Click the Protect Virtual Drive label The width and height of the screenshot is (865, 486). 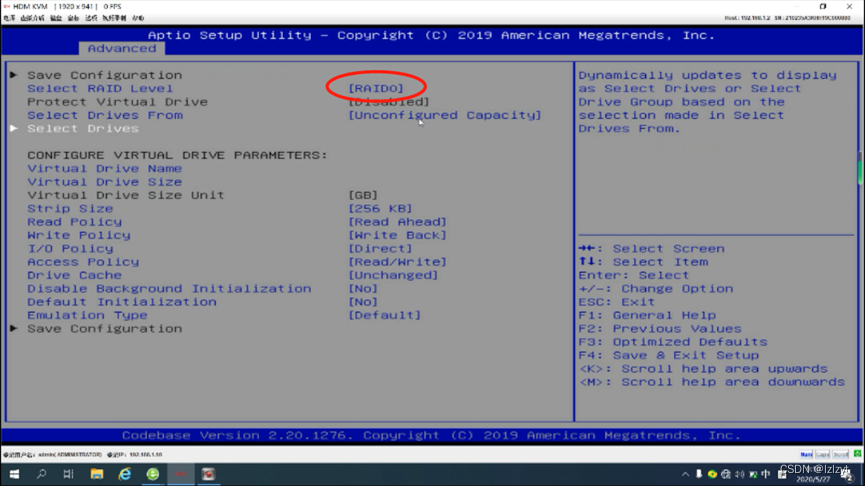pyautogui.click(x=118, y=102)
